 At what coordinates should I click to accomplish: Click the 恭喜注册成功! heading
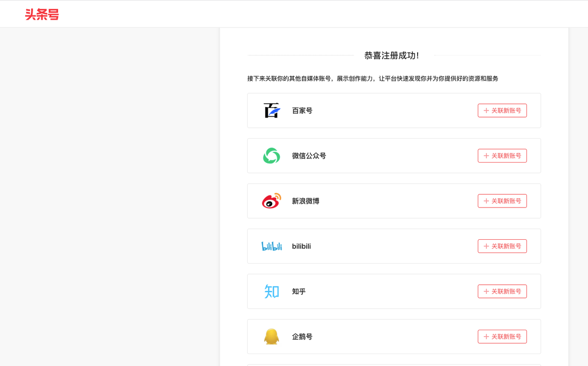click(392, 56)
